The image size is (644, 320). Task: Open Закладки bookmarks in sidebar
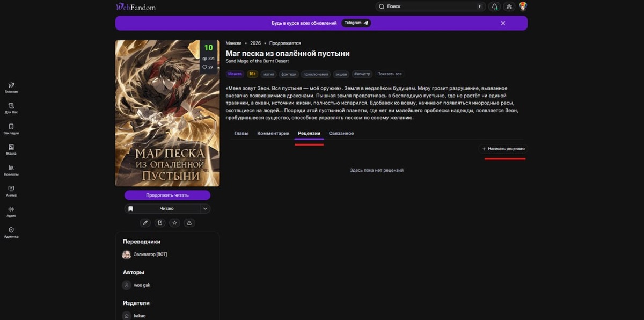[x=11, y=129]
